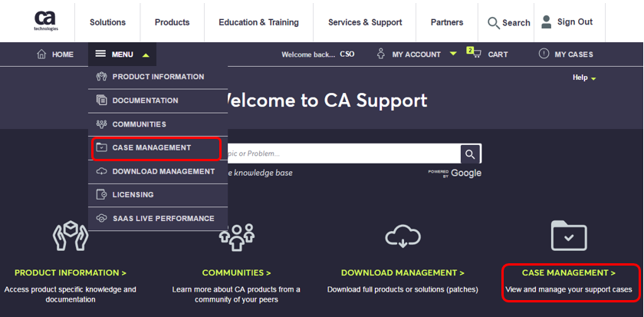This screenshot has width=644, height=317.
Task: Click 'View and manage your support cases' text
Action: point(568,289)
